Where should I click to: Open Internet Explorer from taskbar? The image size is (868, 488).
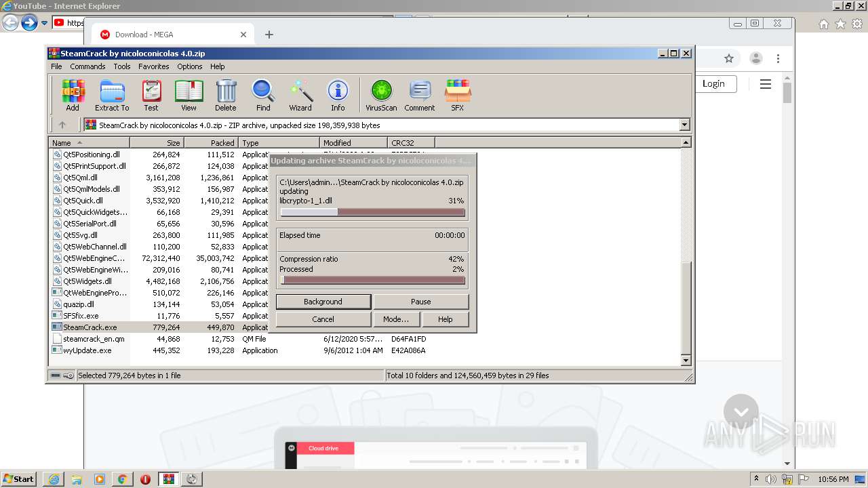(x=54, y=479)
